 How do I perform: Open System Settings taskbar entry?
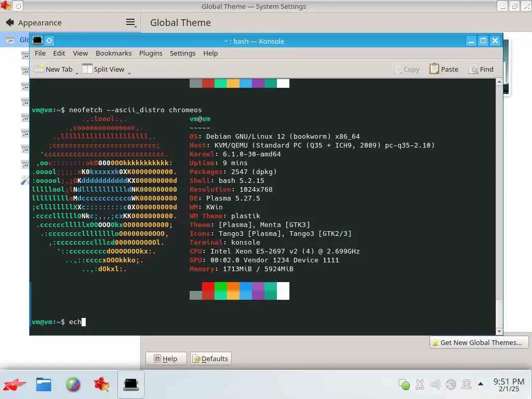tap(101, 384)
